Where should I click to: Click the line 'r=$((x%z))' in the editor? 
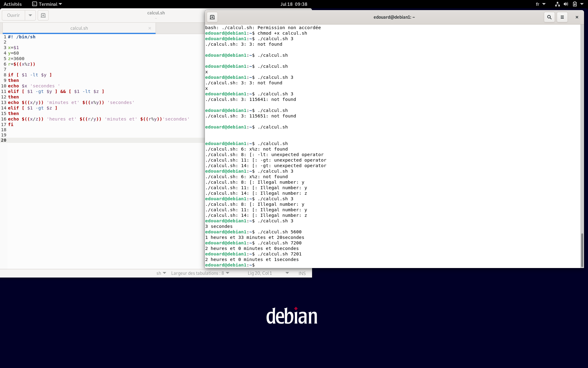(x=22, y=64)
